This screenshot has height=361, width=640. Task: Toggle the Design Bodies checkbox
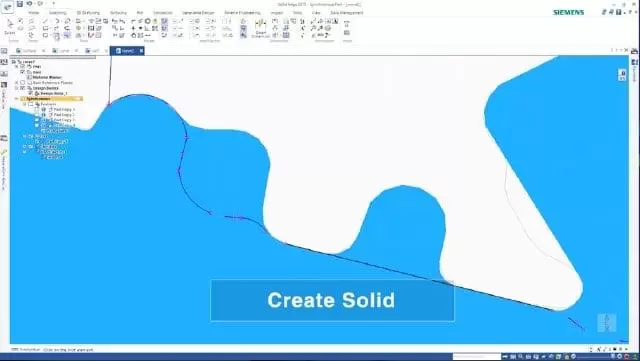point(23,88)
